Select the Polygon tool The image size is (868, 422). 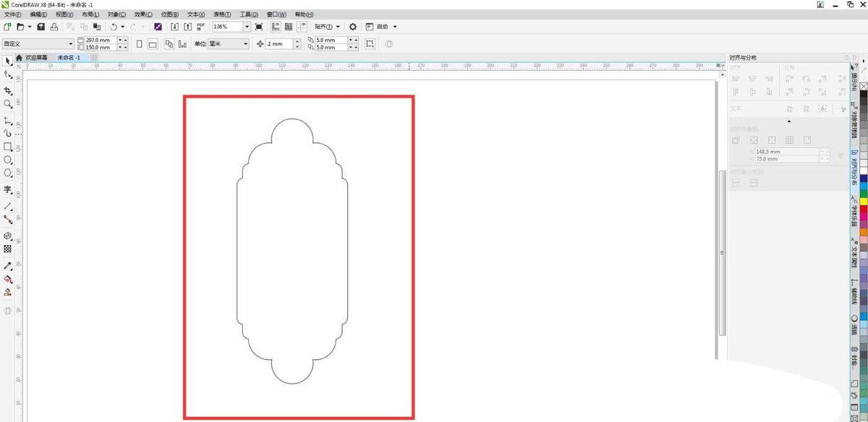pyautogui.click(x=8, y=173)
